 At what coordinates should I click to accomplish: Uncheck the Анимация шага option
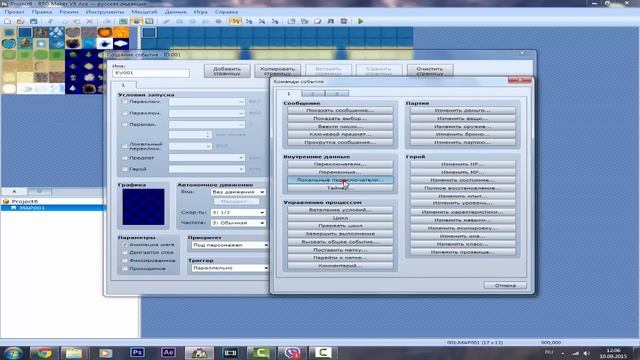coord(125,244)
